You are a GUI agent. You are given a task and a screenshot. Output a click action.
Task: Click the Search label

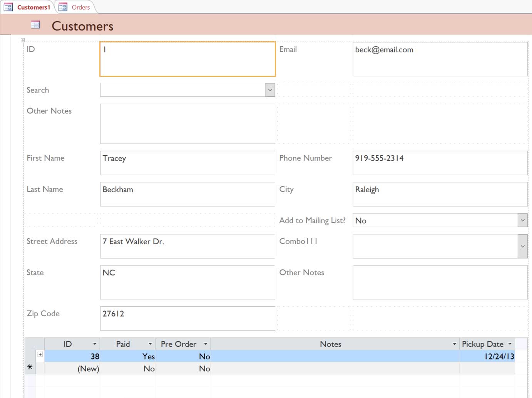[38, 90]
